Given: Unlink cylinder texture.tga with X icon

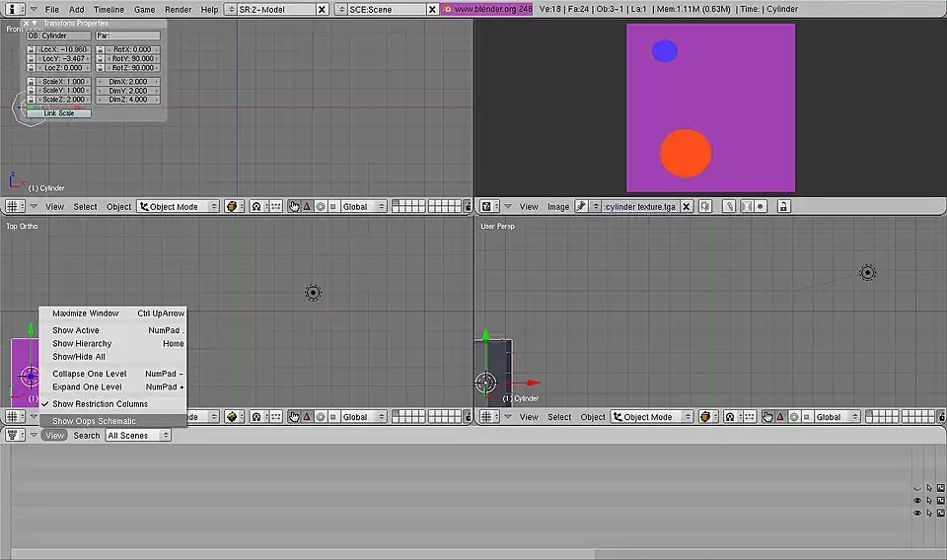Looking at the screenshot, I should tap(687, 207).
